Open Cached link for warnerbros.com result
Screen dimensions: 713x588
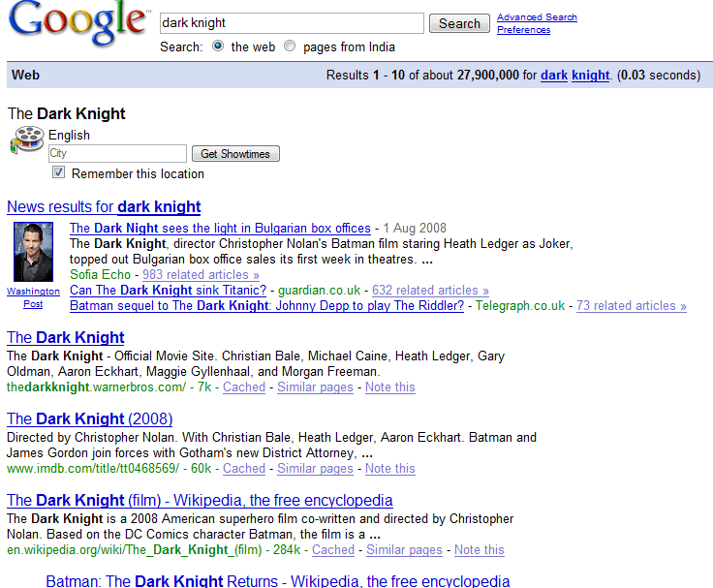(x=244, y=387)
